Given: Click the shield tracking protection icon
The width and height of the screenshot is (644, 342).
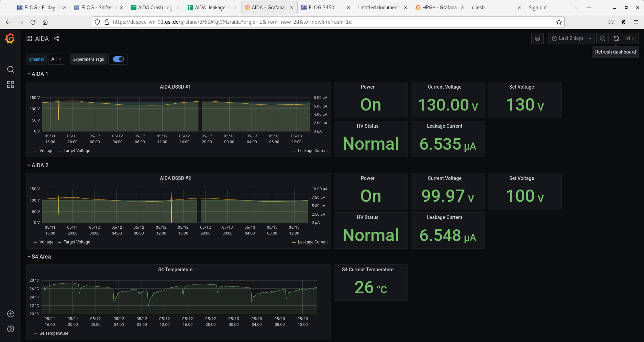Looking at the screenshot, I should (x=97, y=22).
